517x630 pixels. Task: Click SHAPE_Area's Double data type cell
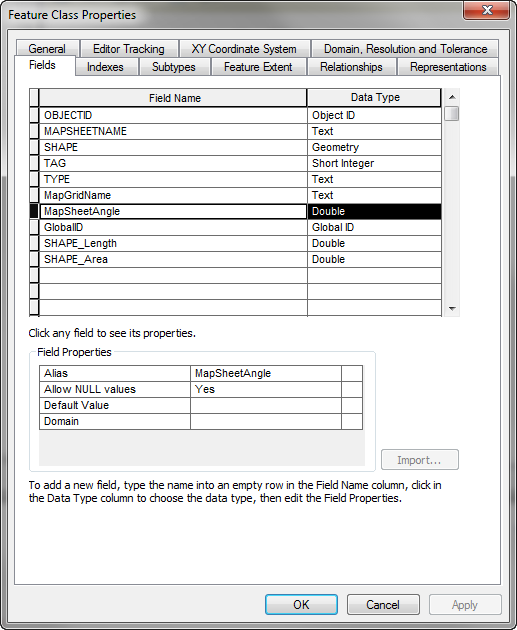tap(374, 260)
